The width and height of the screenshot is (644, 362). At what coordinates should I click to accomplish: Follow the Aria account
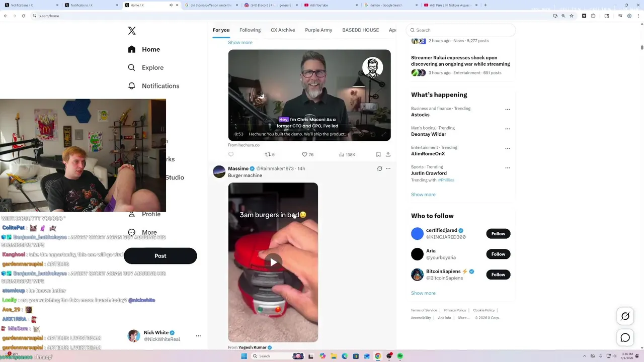pos(498,254)
